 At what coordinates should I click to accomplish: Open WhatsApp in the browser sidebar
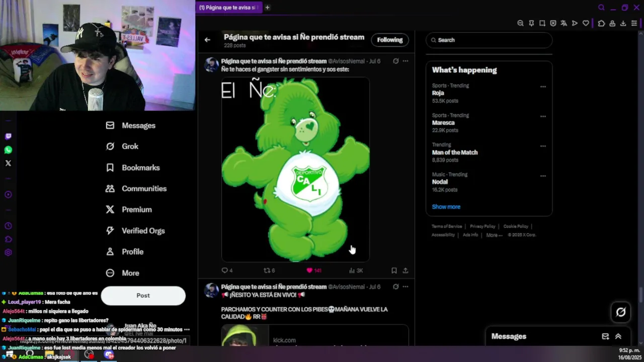[x=8, y=150]
